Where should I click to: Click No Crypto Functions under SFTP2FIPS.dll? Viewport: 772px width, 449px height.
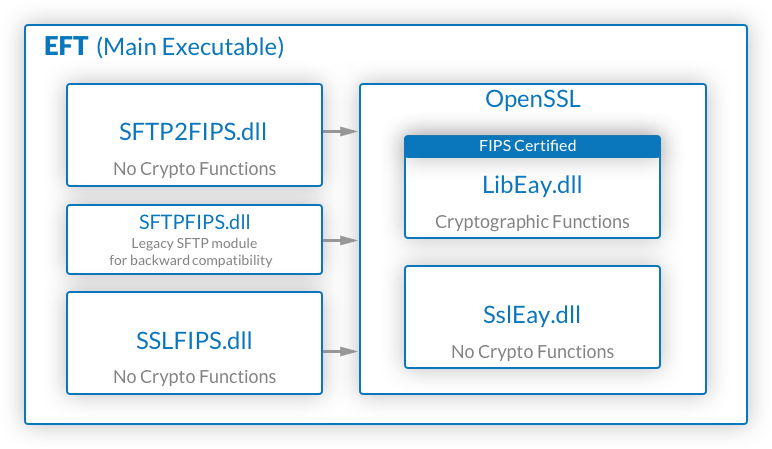click(x=194, y=169)
